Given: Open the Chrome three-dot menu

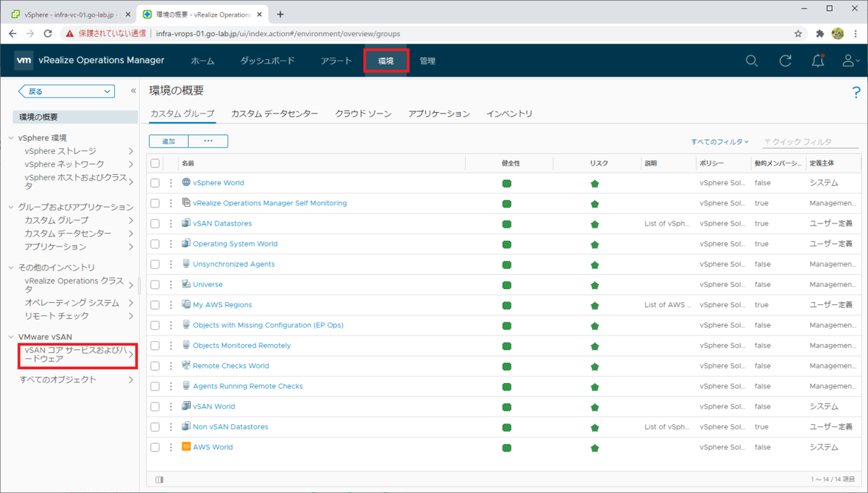Looking at the screenshot, I should click(856, 33).
